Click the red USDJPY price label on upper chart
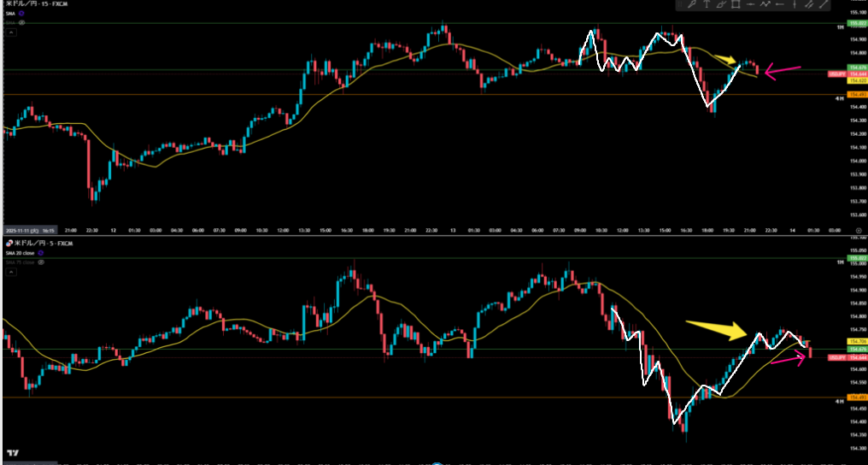 tap(837, 74)
